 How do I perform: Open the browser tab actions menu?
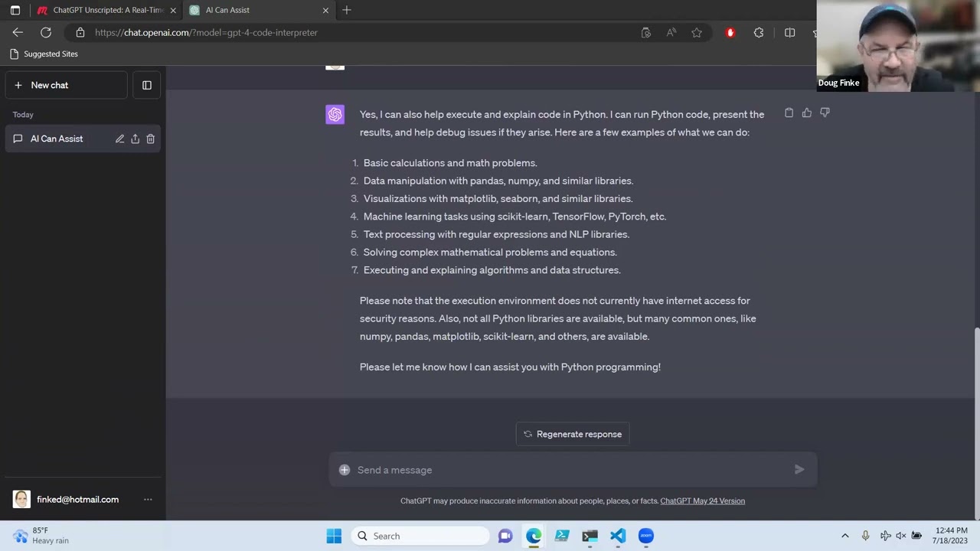[x=15, y=10]
